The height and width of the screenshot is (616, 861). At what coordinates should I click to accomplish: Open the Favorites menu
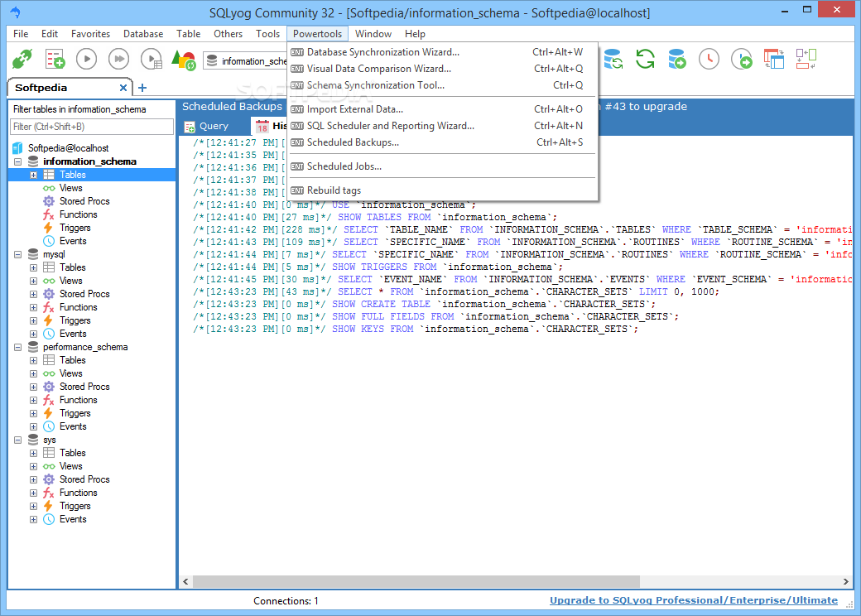(x=90, y=33)
